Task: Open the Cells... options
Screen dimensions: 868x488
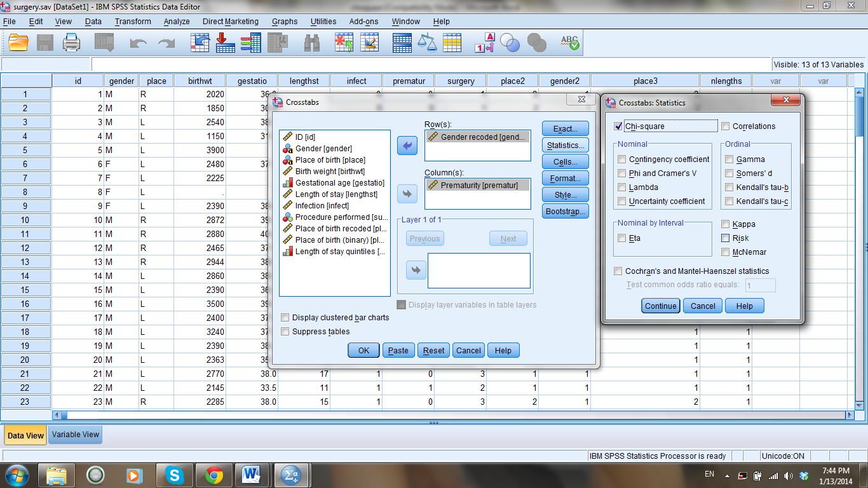Action: click(x=566, y=162)
